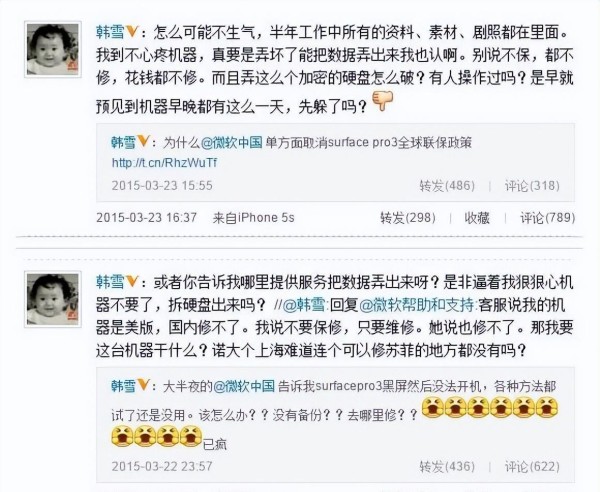
Task: Open 评论(789) comments on first post
Action: tap(548, 218)
